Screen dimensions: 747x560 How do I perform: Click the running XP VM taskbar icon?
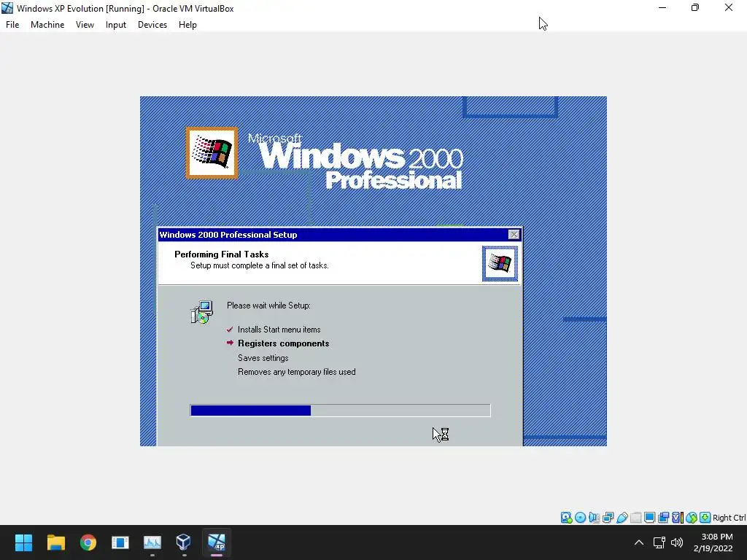pos(216,542)
